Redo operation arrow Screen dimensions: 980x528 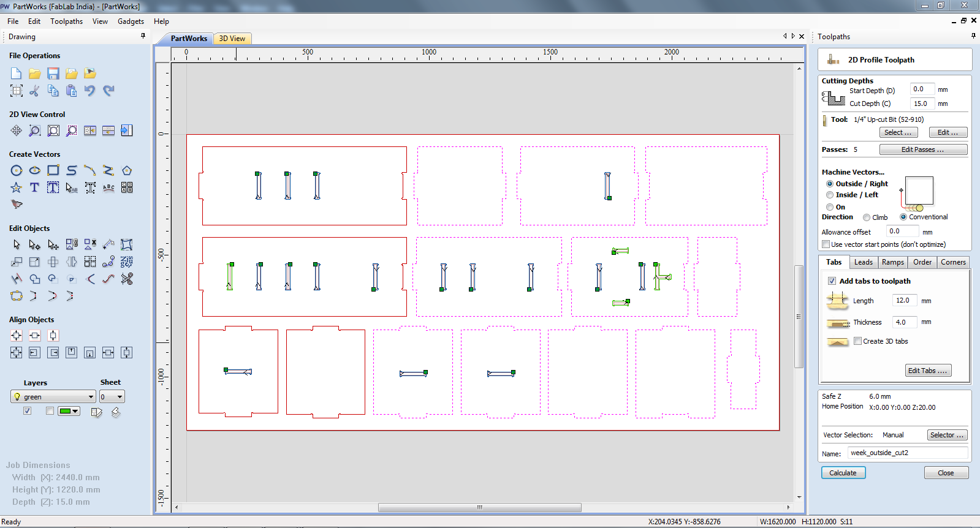(108, 91)
